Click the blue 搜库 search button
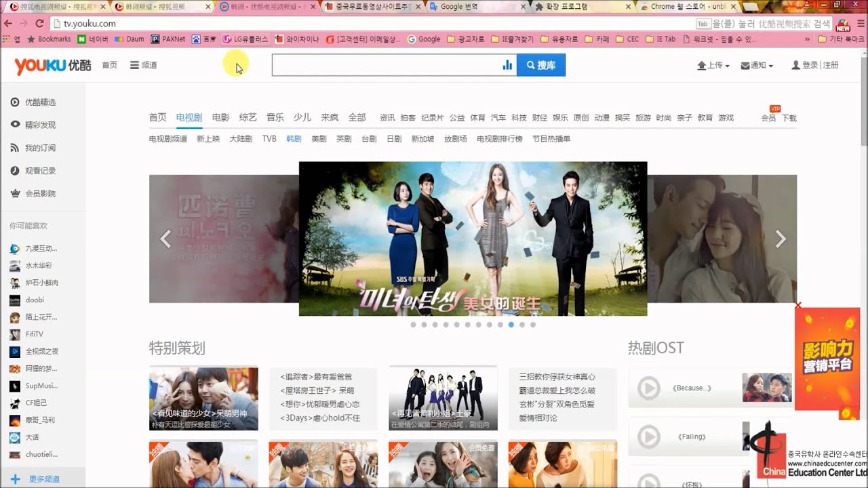The height and width of the screenshot is (488, 868). tap(540, 65)
